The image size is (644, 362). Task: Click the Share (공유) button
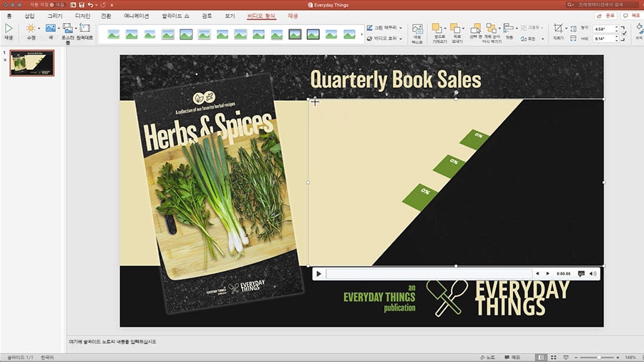tap(606, 16)
